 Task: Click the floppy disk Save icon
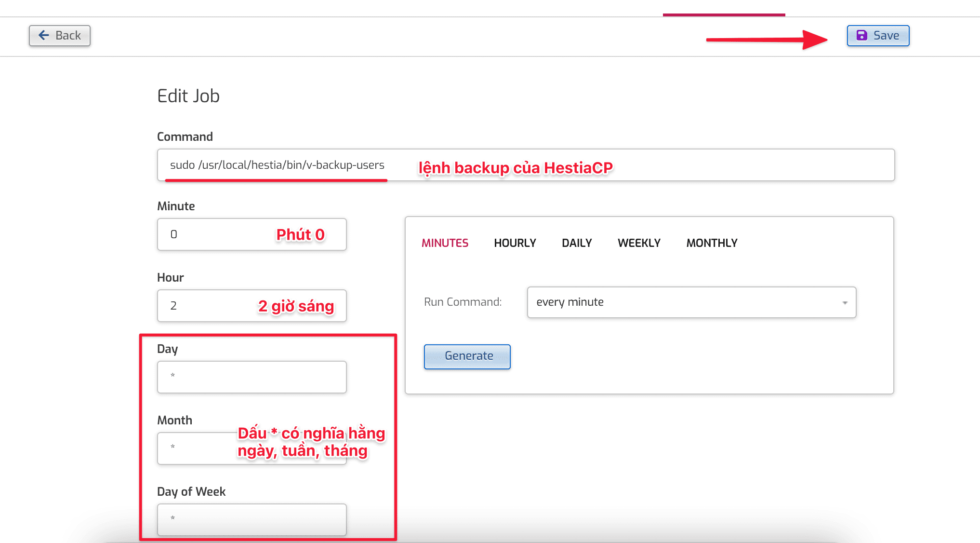pyautogui.click(x=862, y=35)
